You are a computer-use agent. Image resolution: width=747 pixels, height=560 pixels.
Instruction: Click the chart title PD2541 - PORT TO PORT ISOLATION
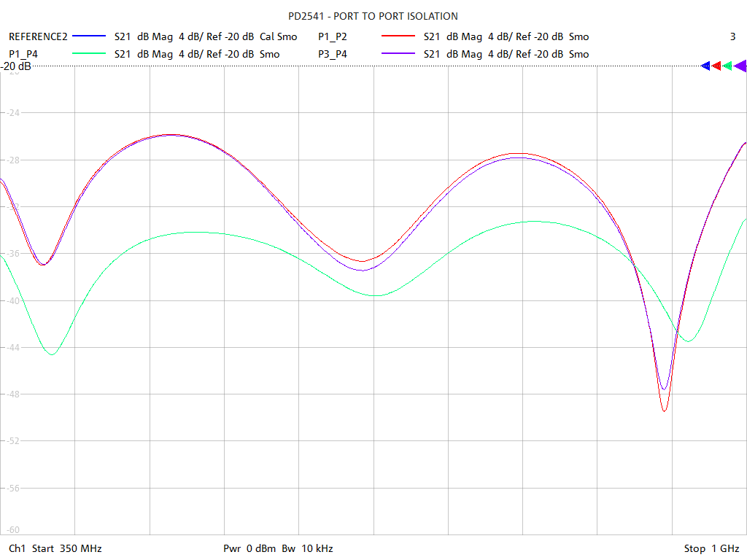[373, 16]
